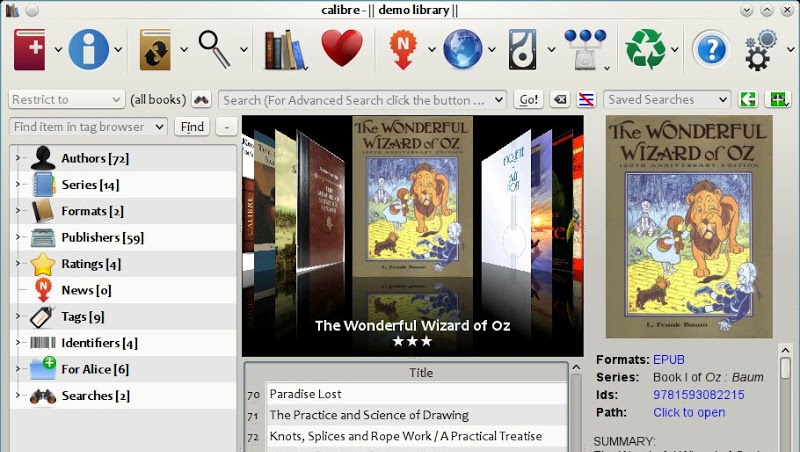This screenshot has height=452, width=800.
Task: Open dropdown arrow next to Add books
Action: 58,49
